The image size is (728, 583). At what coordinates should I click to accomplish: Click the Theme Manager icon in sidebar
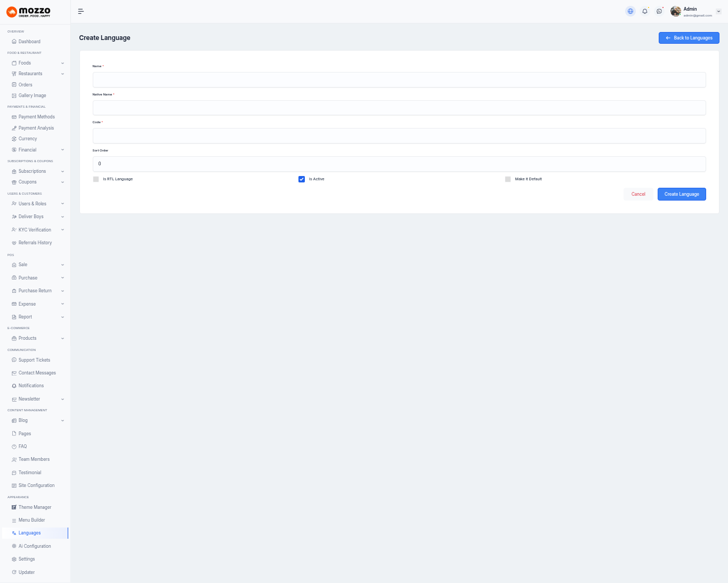[14, 507]
